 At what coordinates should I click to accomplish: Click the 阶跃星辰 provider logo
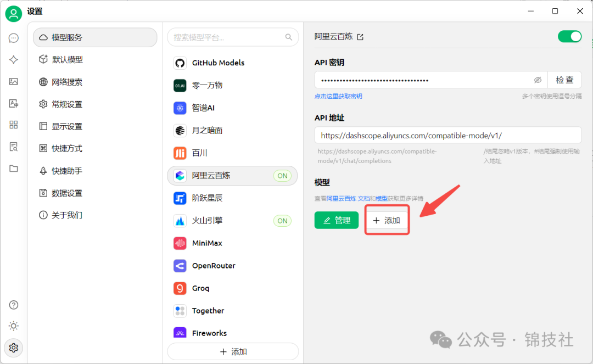[x=180, y=198]
